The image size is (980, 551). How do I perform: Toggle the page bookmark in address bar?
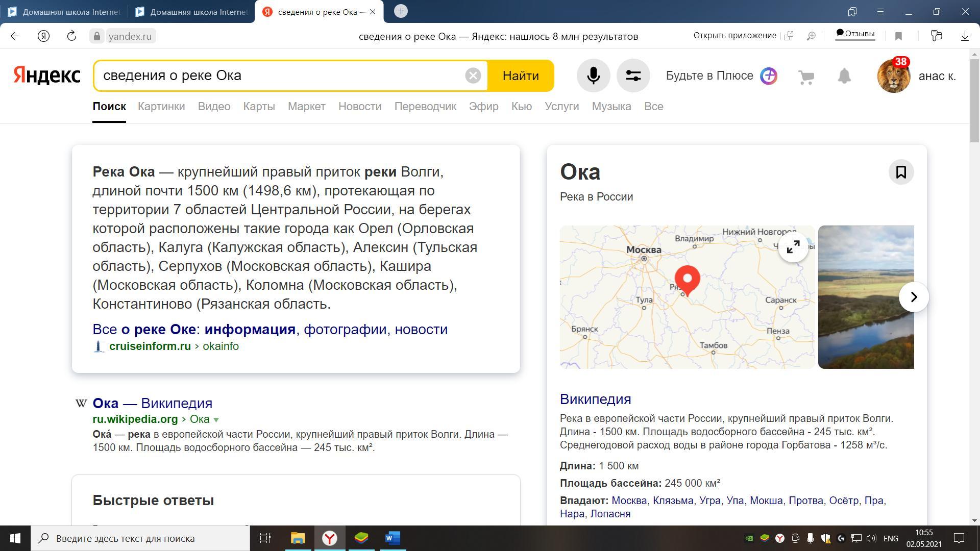coord(899,36)
